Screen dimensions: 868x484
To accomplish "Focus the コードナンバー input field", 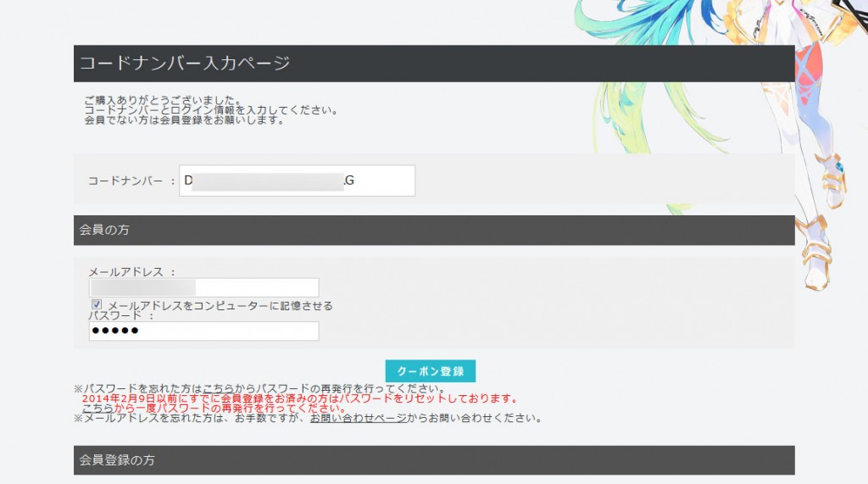I will tap(297, 181).
